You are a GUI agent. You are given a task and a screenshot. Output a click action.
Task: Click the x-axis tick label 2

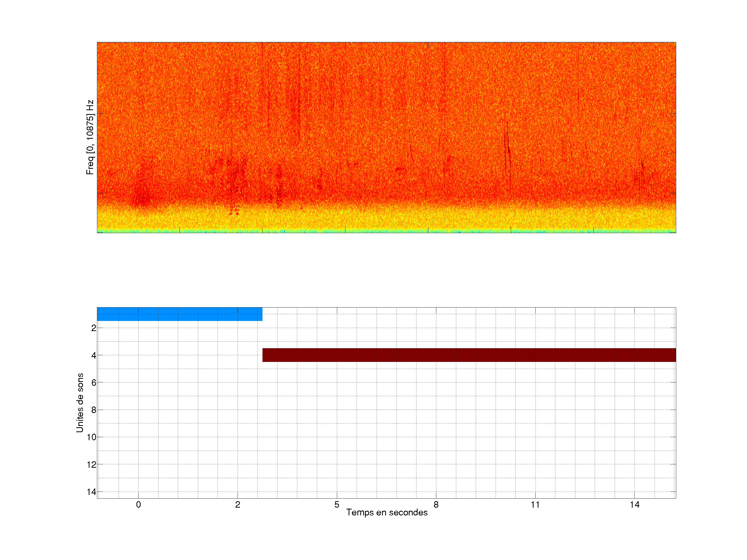coord(237,505)
